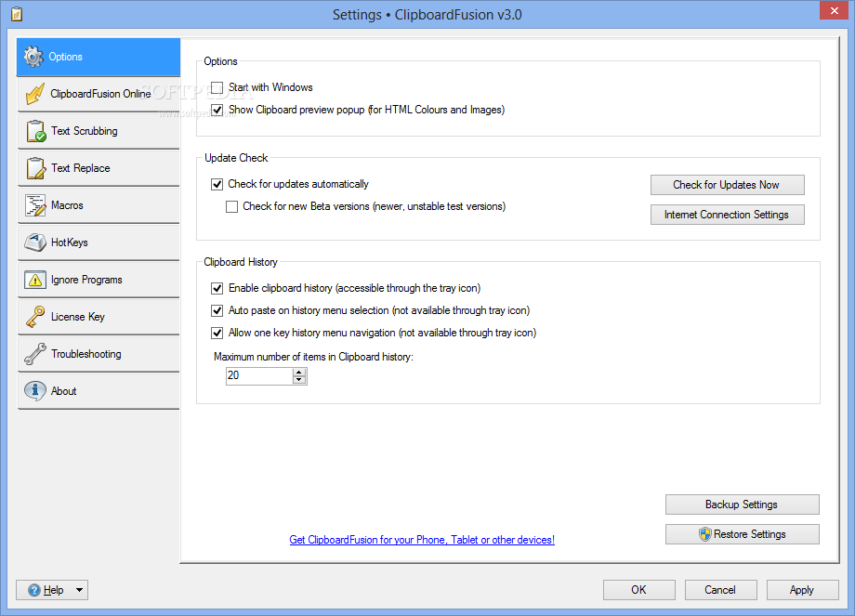Screen dimensions: 855x616
Task: Click the Macros script icon
Action: [35, 205]
